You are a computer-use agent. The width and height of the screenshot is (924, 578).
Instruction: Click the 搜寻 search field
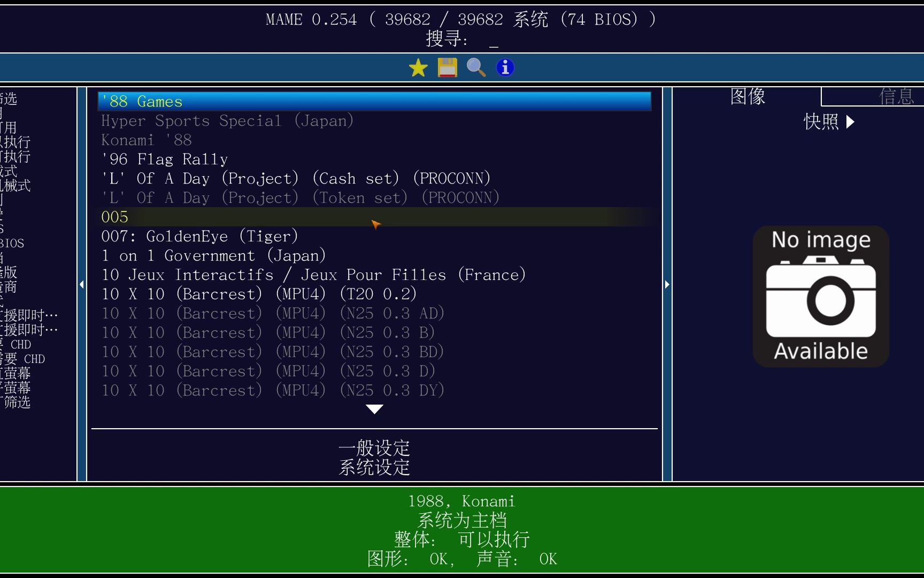click(x=462, y=39)
